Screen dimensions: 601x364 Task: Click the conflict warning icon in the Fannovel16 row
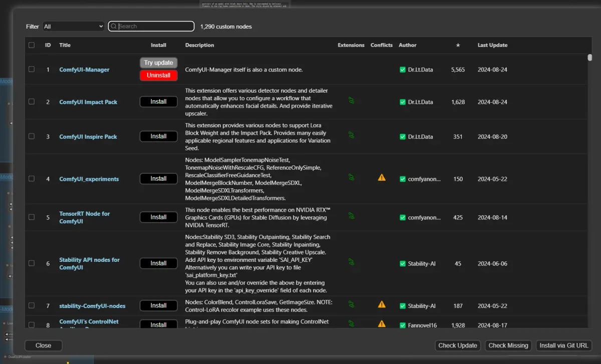coord(382,323)
